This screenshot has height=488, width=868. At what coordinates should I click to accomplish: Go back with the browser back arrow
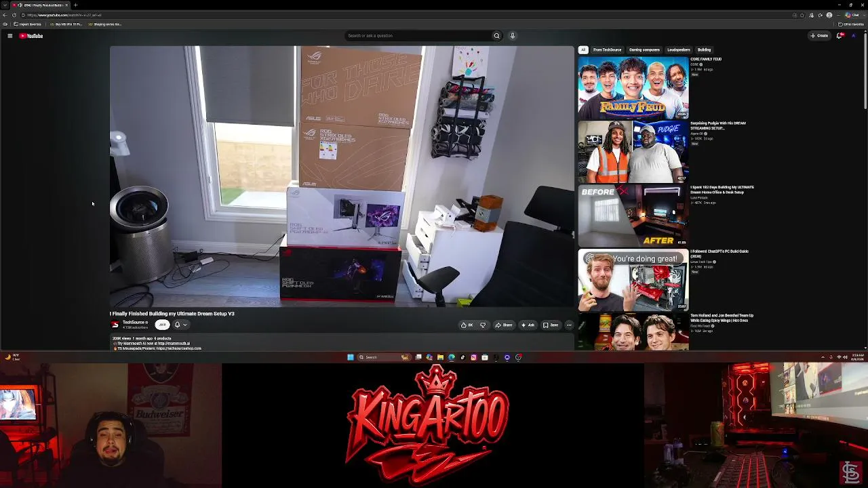(x=5, y=15)
